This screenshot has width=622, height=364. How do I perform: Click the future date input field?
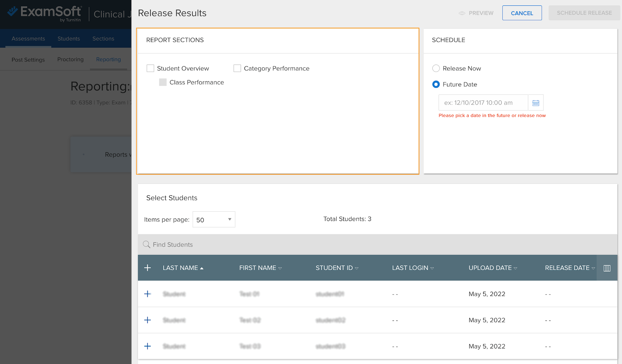pyautogui.click(x=483, y=102)
